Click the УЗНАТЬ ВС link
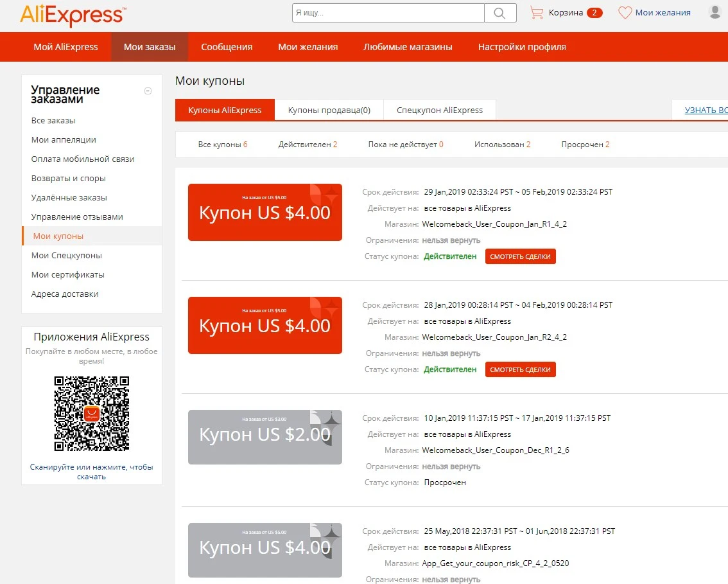This screenshot has width=728, height=584. click(706, 110)
